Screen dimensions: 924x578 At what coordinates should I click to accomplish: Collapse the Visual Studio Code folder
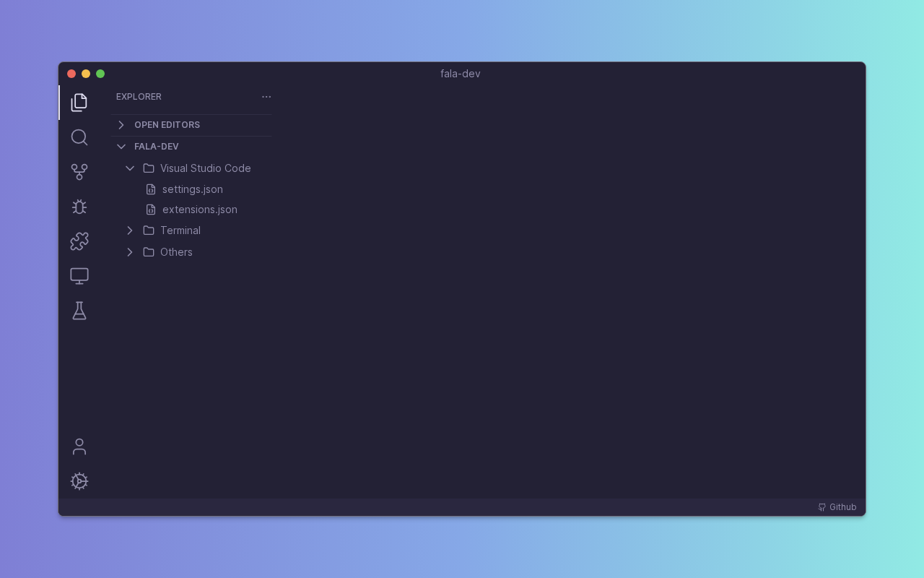(205, 168)
